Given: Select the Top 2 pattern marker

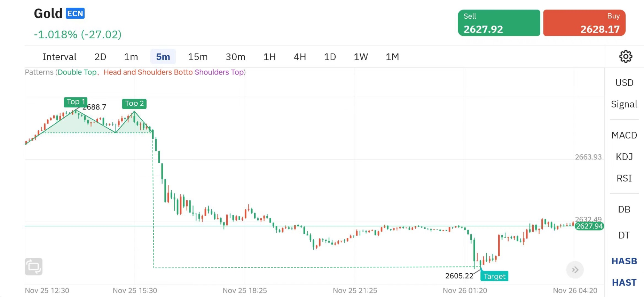Looking at the screenshot, I should click(x=134, y=104).
